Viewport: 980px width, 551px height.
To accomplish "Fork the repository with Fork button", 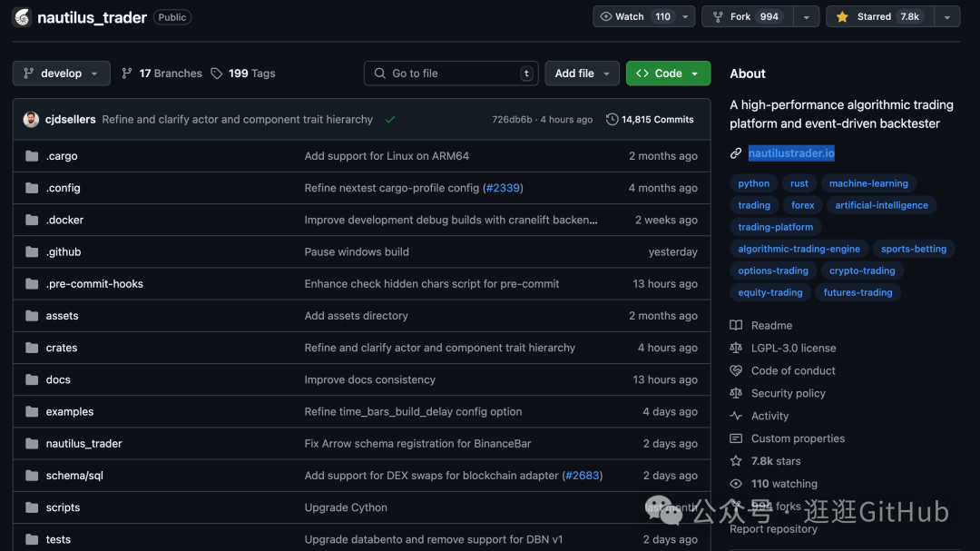I will coord(748,17).
